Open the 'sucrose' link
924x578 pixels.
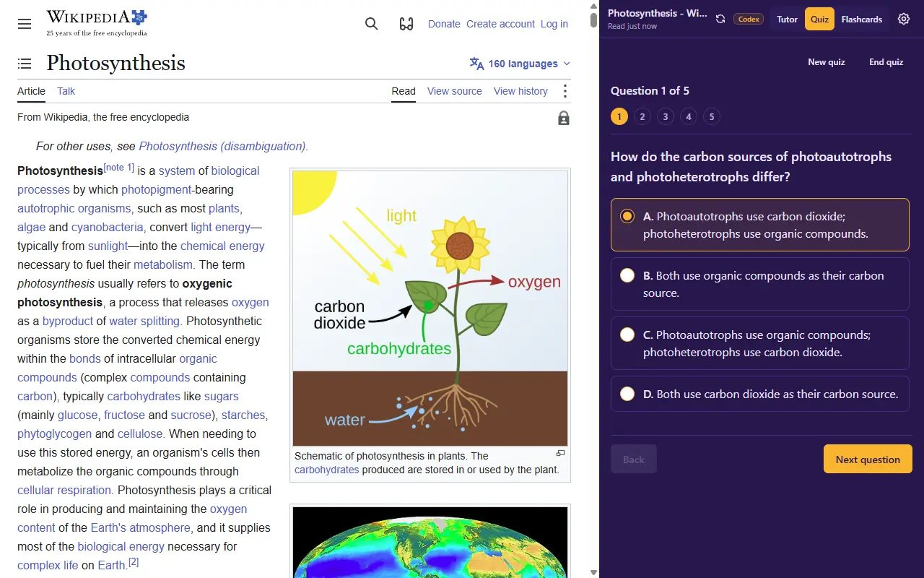(x=191, y=415)
